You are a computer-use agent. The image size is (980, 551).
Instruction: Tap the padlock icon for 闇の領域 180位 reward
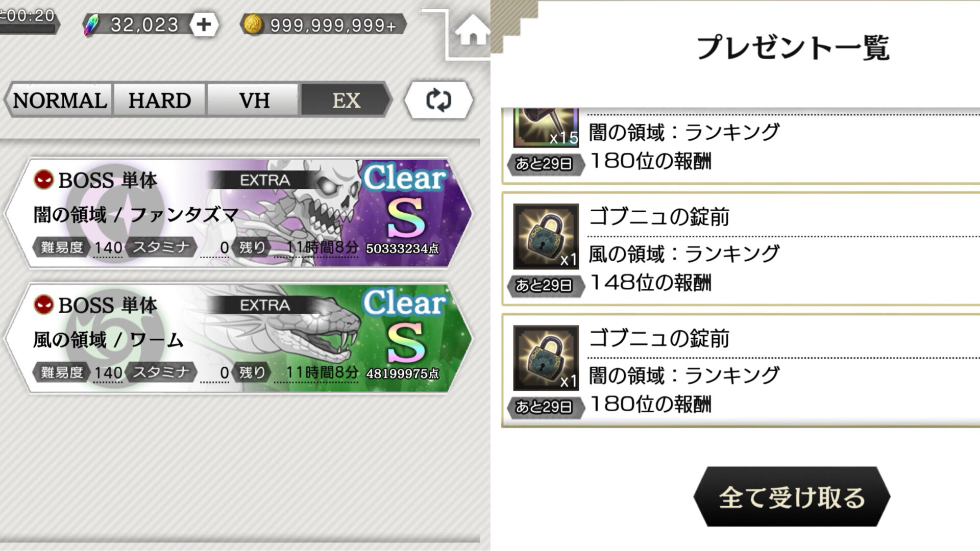546,358
